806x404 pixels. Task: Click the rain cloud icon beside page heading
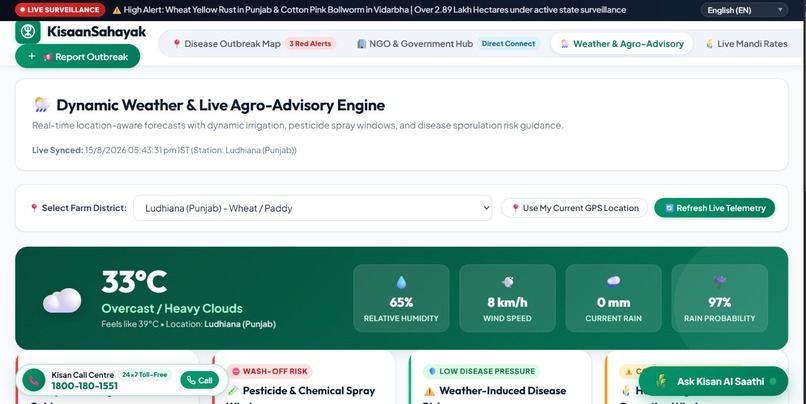pyautogui.click(x=42, y=105)
